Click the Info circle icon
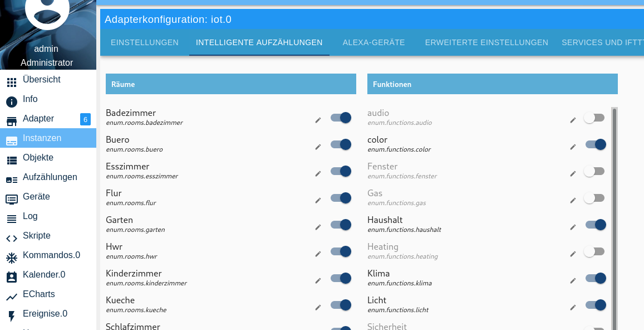Viewport: 644px width, 330px height. [12, 102]
